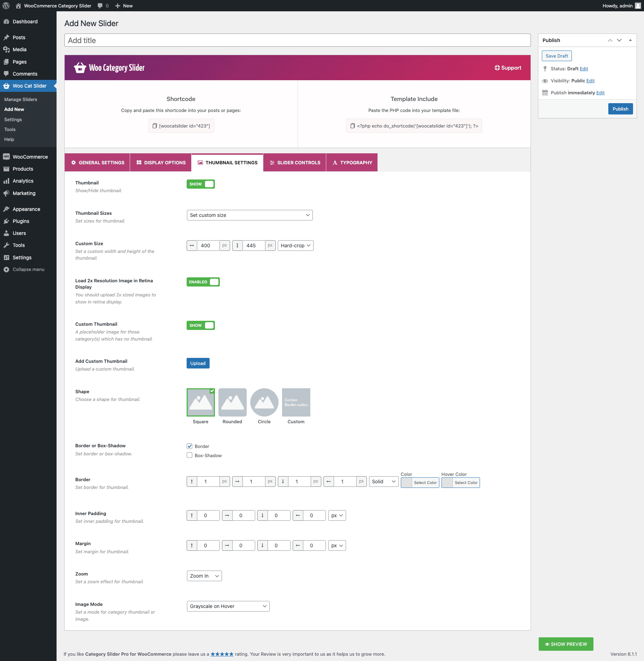Click the Add title input field
Viewport: 644px width, 661px height.
click(297, 40)
